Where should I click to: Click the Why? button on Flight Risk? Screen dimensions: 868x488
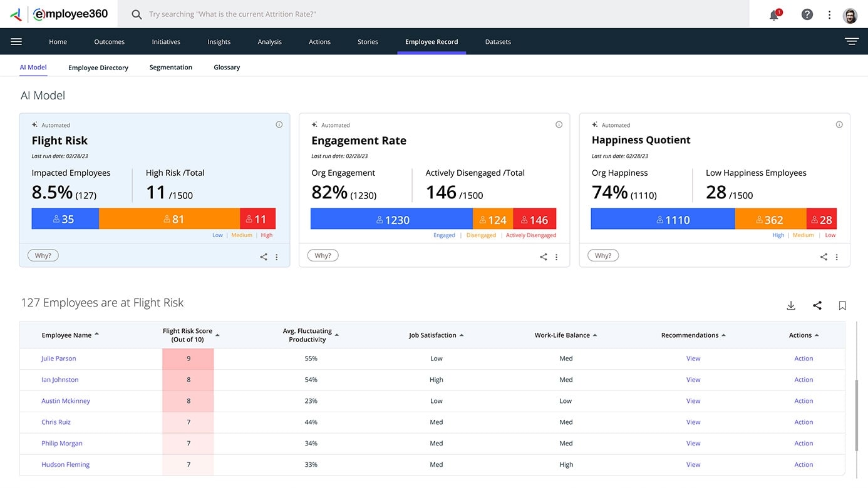[x=43, y=255]
